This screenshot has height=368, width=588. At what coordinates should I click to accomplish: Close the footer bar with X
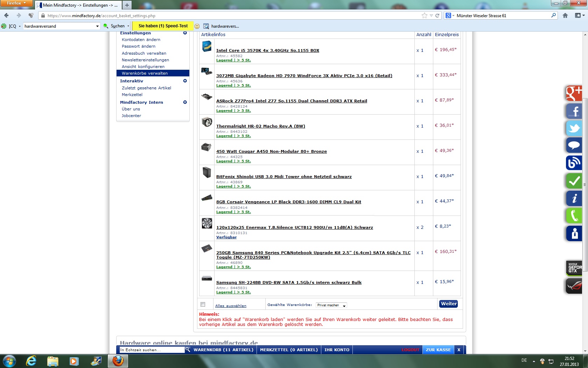tap(459, 350)
